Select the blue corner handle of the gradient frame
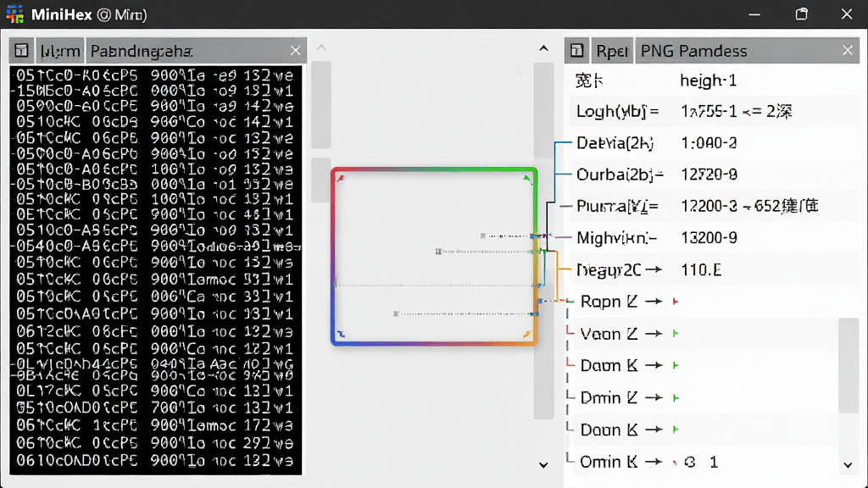 click(341, 334)
